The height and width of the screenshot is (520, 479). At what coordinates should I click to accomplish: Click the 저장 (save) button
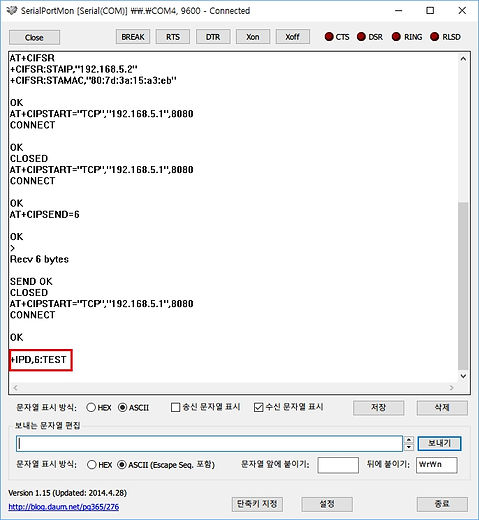click(x=378, y=408)
